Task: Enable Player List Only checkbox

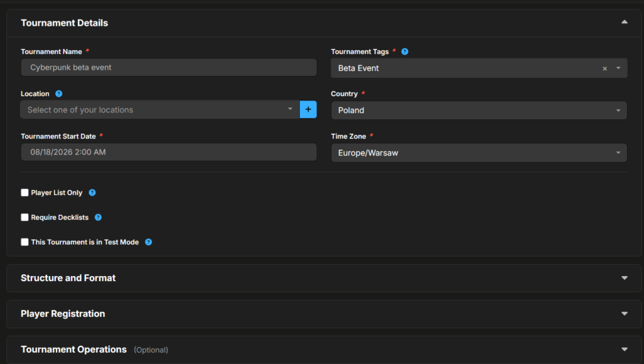Action: coord(25,192)
